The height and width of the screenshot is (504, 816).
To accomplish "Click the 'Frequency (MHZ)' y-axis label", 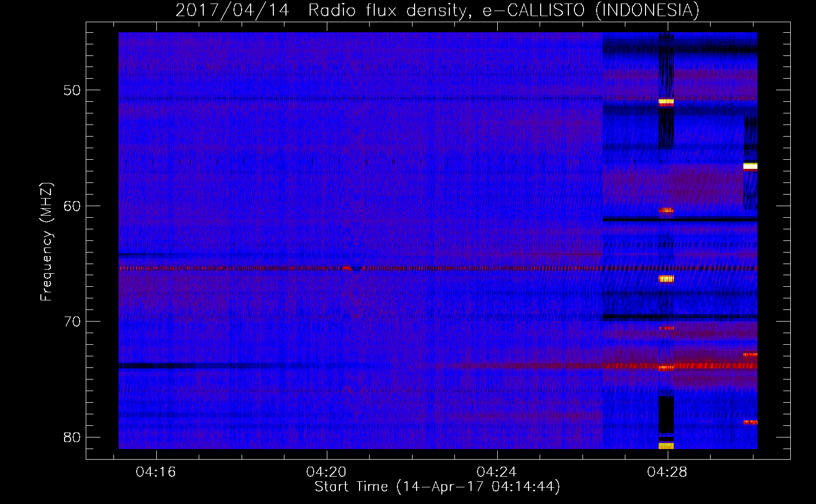I will click(x=46, y=242).
